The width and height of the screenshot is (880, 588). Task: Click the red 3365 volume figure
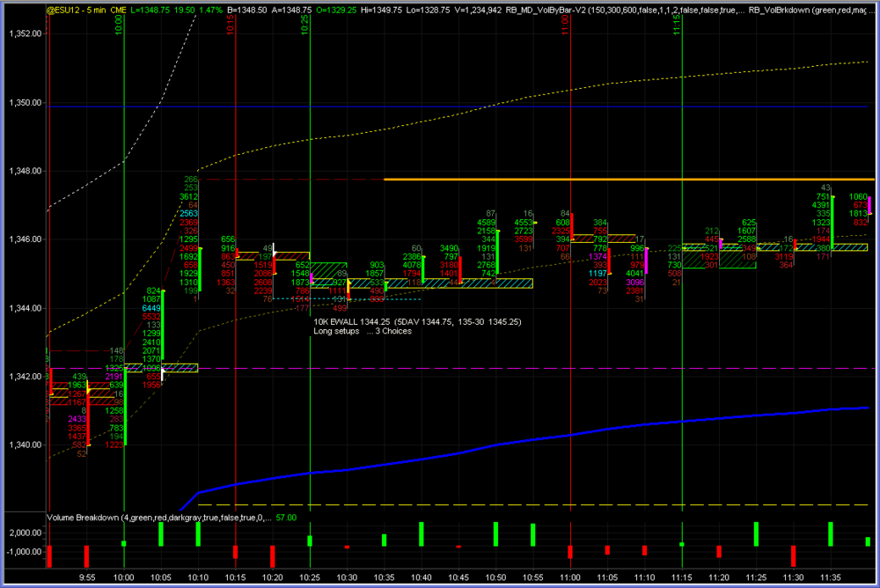pyautogui.click(x=77, y=428)
